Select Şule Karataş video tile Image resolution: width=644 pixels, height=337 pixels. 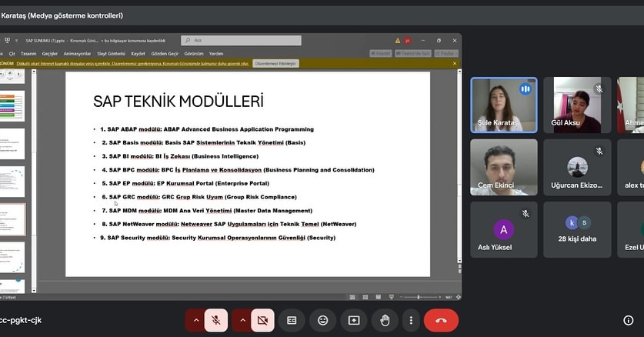(503, 105)
